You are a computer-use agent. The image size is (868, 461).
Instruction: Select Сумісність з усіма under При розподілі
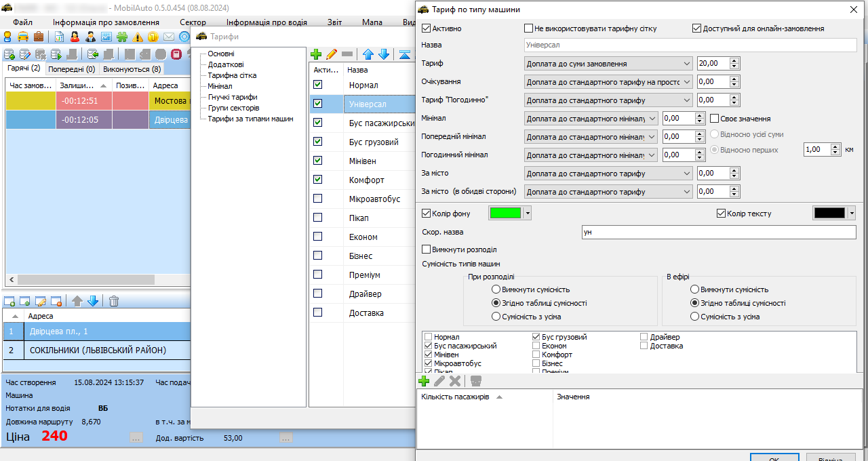coord(496,317)
